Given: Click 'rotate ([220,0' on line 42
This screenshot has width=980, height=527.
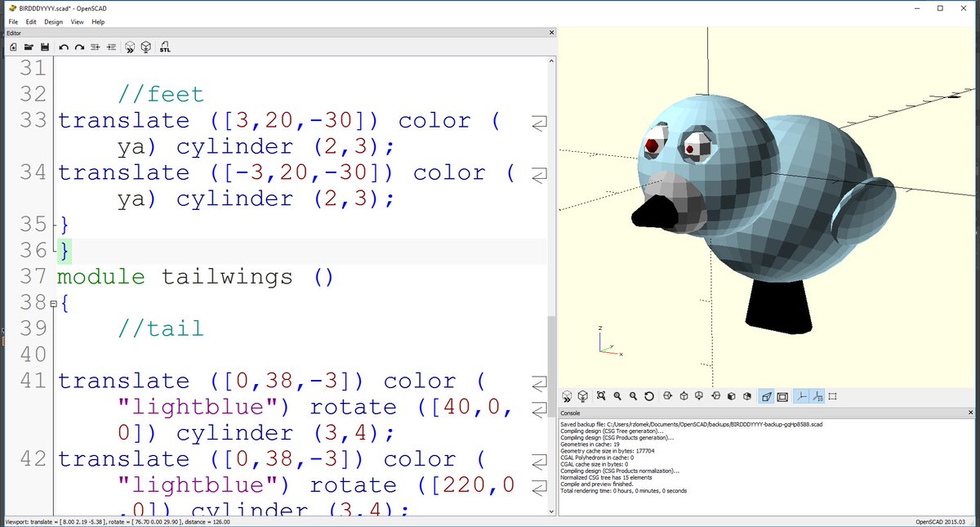Looking at the screenshot, I should pos(412,486).
